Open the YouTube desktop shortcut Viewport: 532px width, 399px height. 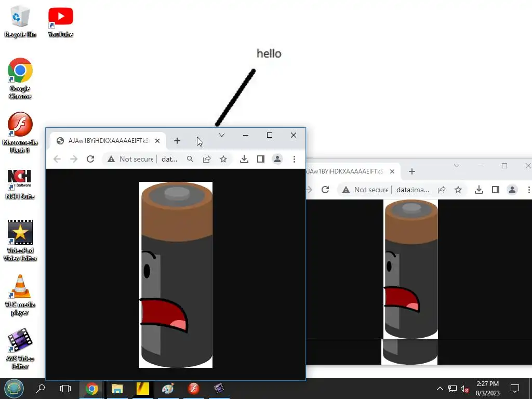(x=60, y=21)
